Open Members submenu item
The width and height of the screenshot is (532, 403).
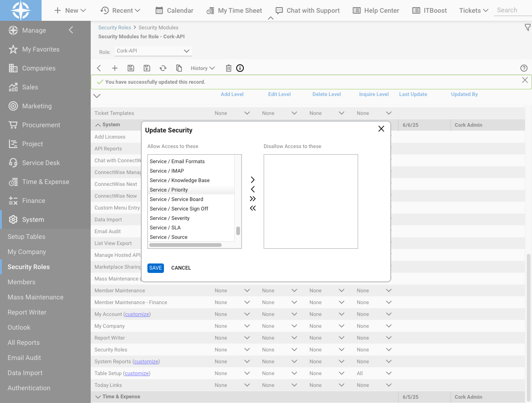[21, 282]
